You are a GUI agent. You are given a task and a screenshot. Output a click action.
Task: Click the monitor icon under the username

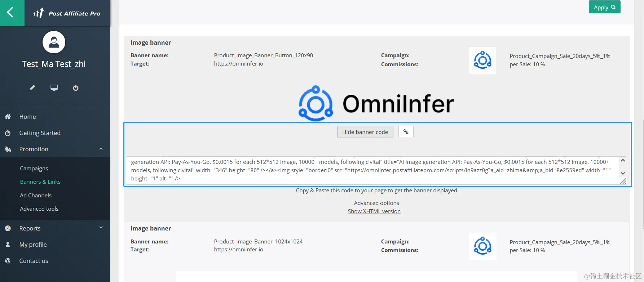tap(54, 88)
